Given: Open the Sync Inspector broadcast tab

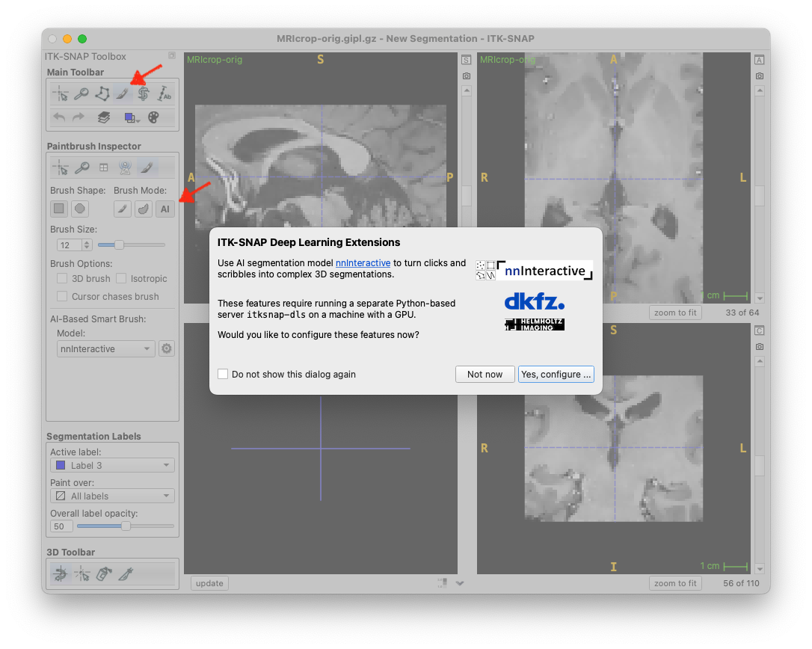Looking at the screenshot, I should pyautogui.click(x=125, y=167).
